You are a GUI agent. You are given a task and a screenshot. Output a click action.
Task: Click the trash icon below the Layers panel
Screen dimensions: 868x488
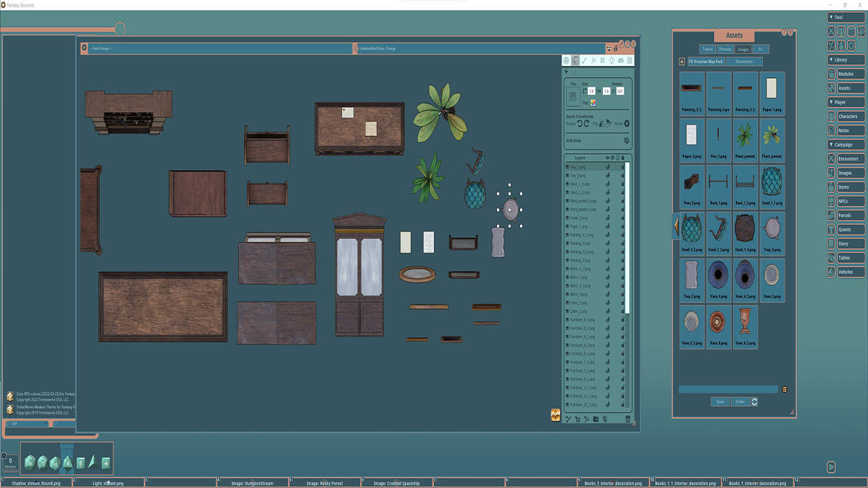click(627, 419)
